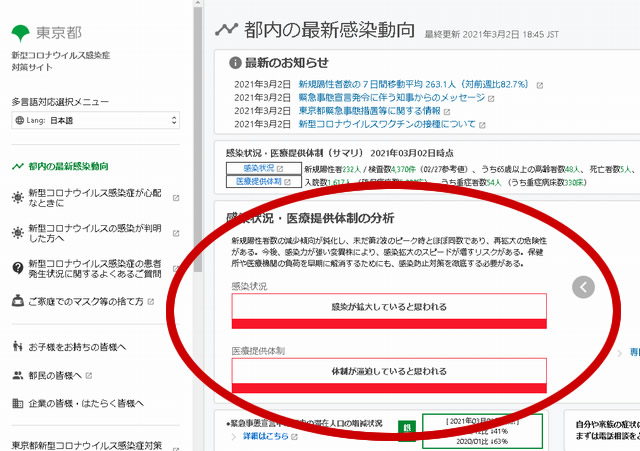The height and width of the screenshot is (451, 640).
Task: Click the mask disposal icon in the sidebar
Action: [17, 301]
